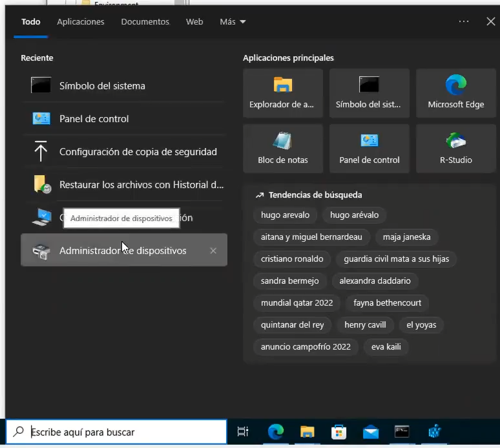
Task: Open Task View in taskbar
Action: coord(243,432)
